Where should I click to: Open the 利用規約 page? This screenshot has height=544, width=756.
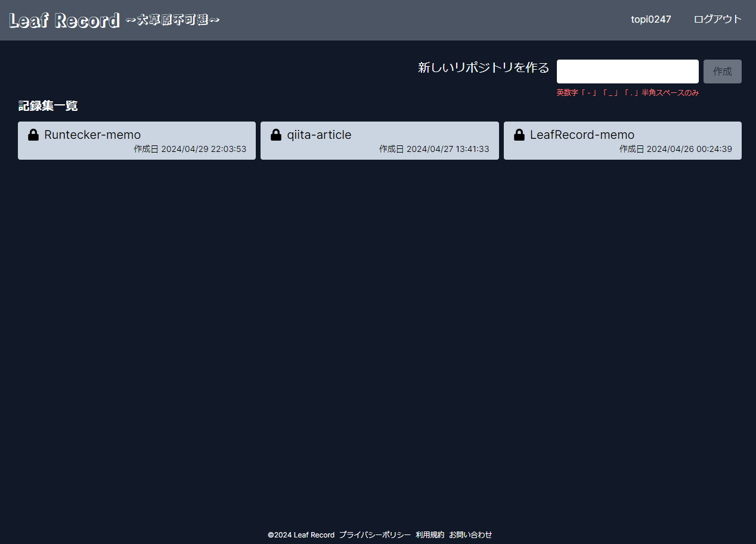click(x=430, y=534)
